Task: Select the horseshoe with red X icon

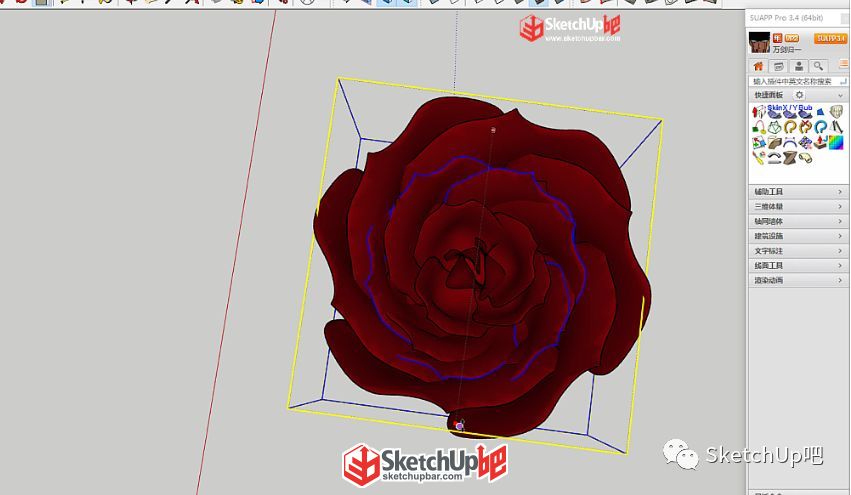Action: click(x=805, y=128)
